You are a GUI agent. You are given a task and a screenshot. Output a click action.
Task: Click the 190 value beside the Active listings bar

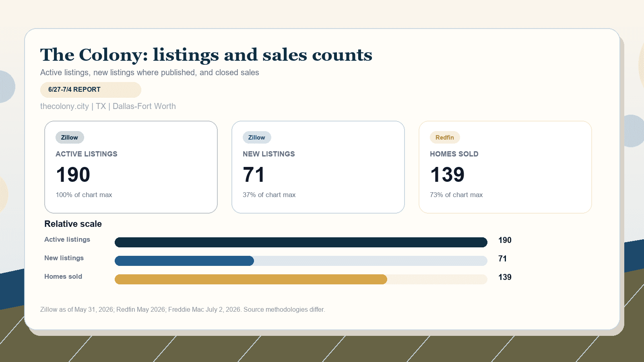point(505,240)
